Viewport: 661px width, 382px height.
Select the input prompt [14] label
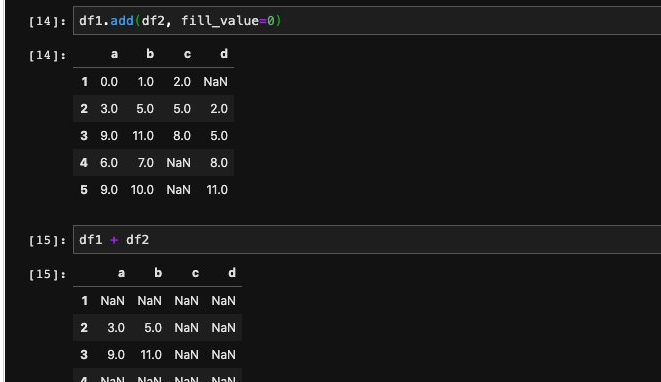[47, 21]
